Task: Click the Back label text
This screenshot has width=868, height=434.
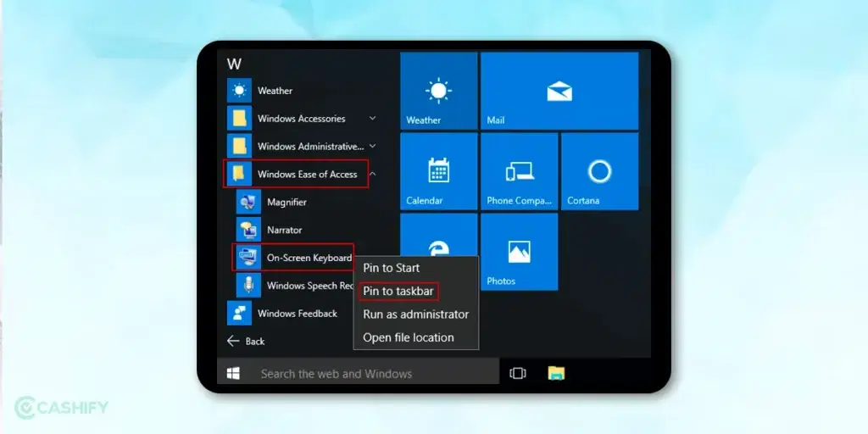Action: (255, 342)
